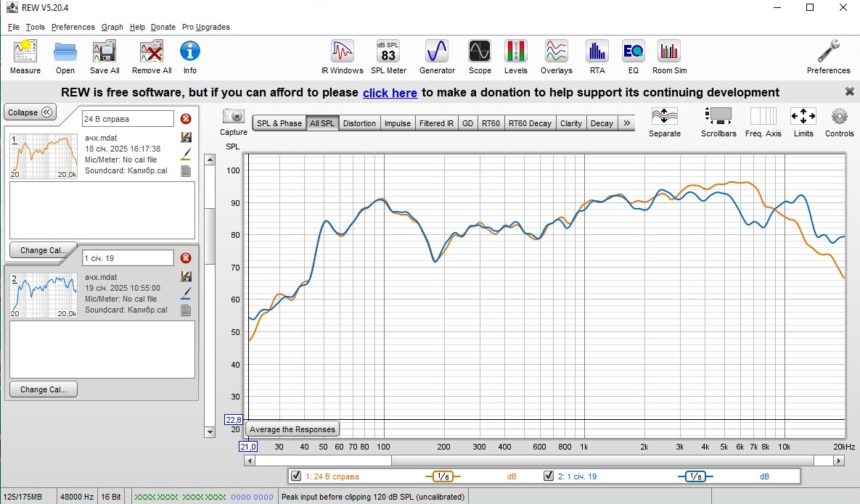
Task: Click the 22,8 SPL axis value box
Action: point(233,420)
